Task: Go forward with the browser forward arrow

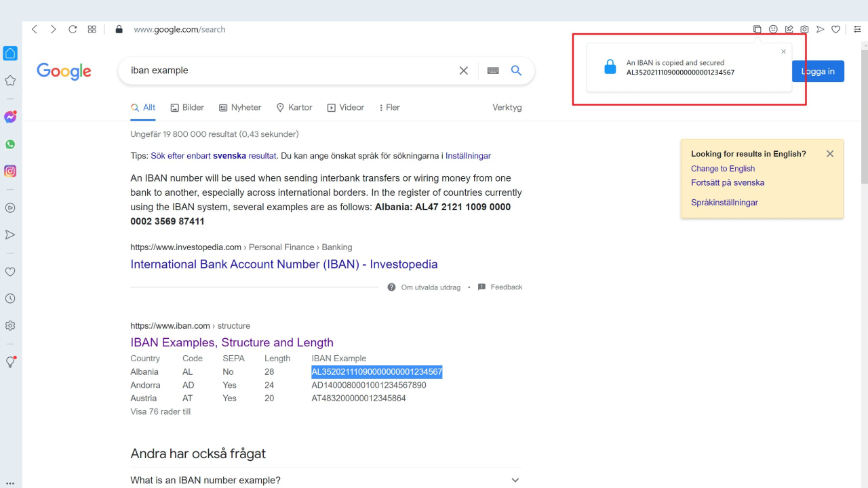Action: click(54, 29)
